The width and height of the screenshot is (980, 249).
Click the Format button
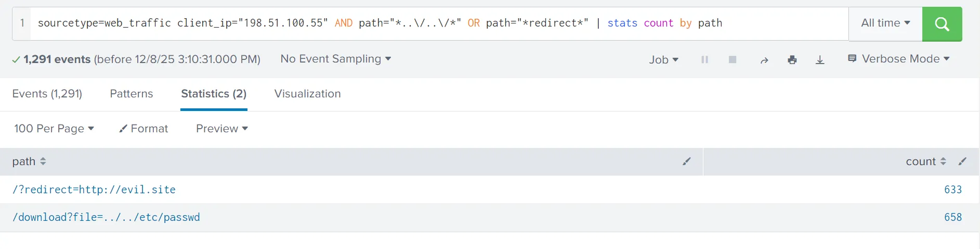pos(143,129)
